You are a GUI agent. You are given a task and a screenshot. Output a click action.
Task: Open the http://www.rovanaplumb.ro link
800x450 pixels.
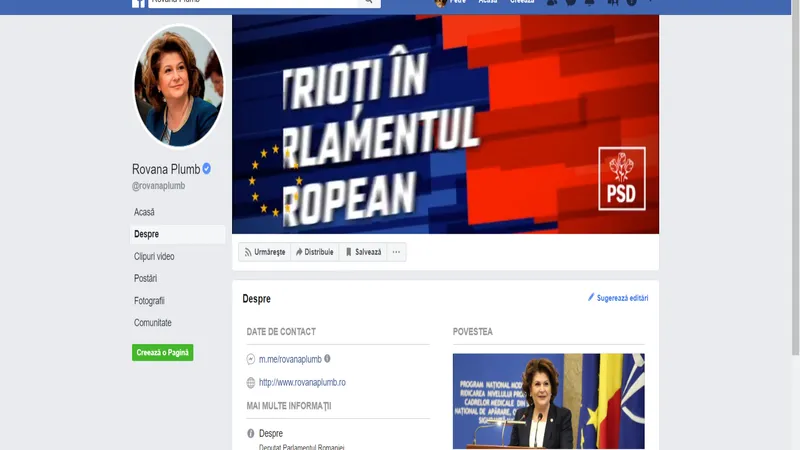(302, 383)
